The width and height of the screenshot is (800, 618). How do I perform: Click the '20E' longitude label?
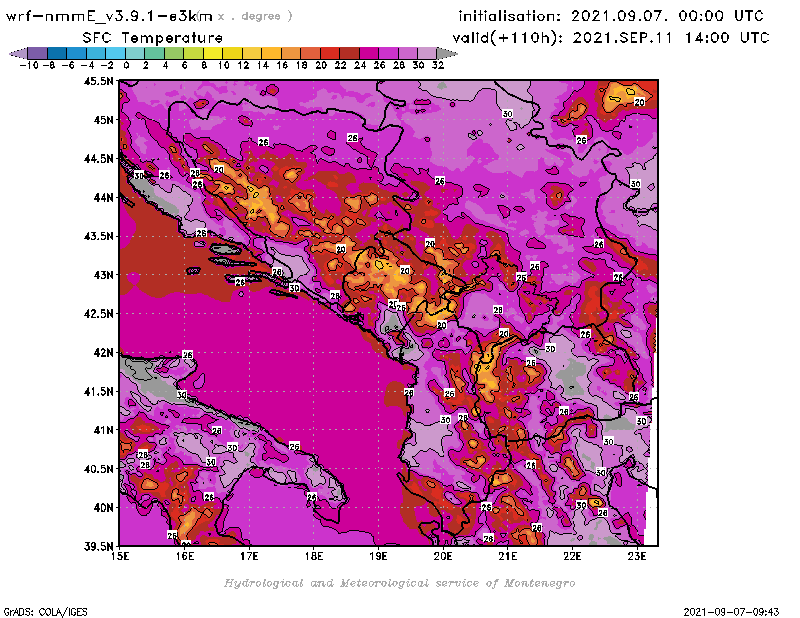[443, 556]
